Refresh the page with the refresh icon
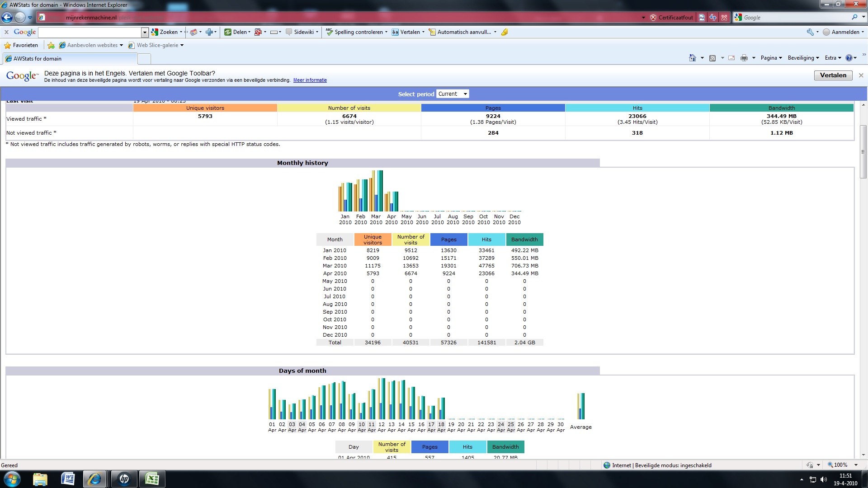 [x=713, y=18]
